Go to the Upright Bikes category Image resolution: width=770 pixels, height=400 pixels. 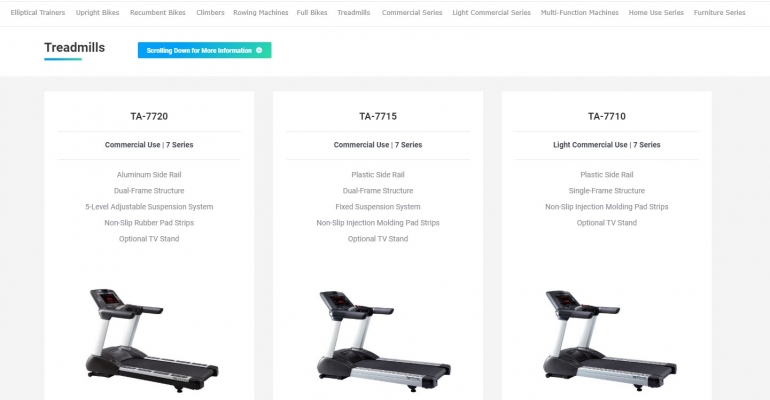click(97, 13)
